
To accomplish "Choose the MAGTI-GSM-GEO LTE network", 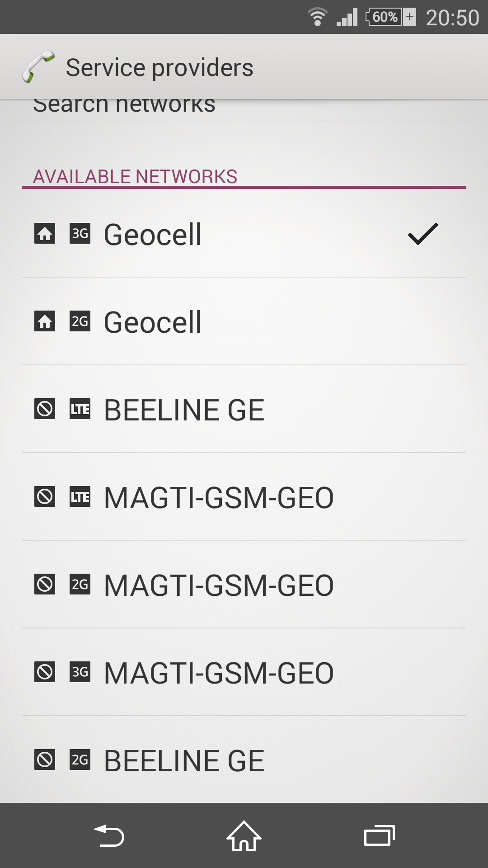I will [x=244, y=497].
